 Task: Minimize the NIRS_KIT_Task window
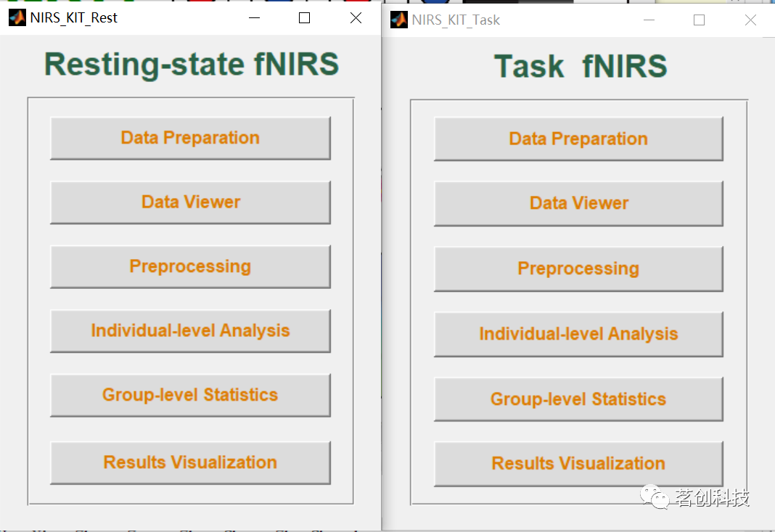649,20
